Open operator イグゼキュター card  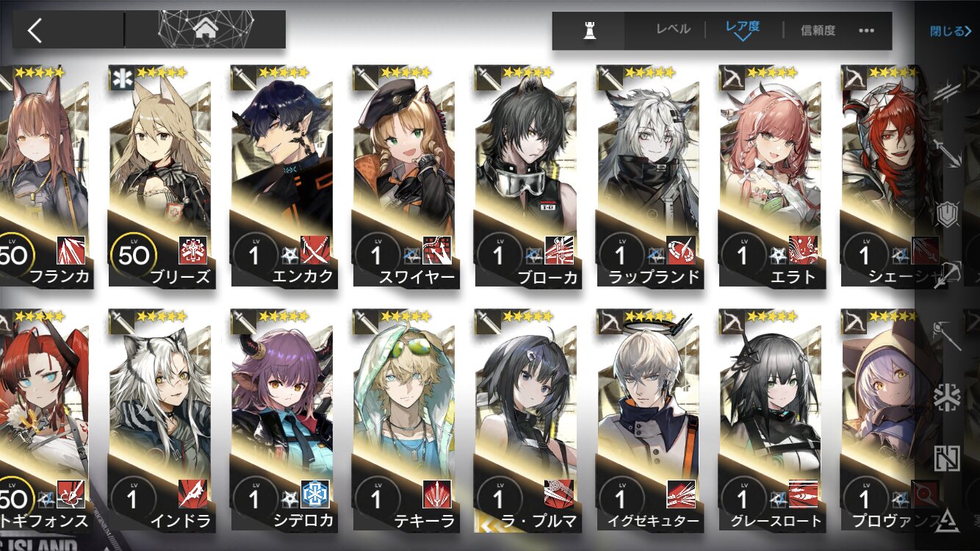[x=649, y=420]
